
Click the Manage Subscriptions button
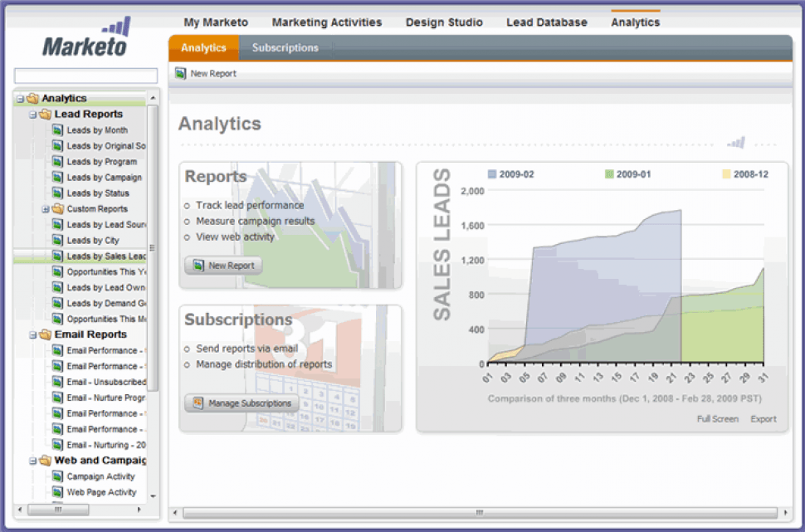[242, 403]
